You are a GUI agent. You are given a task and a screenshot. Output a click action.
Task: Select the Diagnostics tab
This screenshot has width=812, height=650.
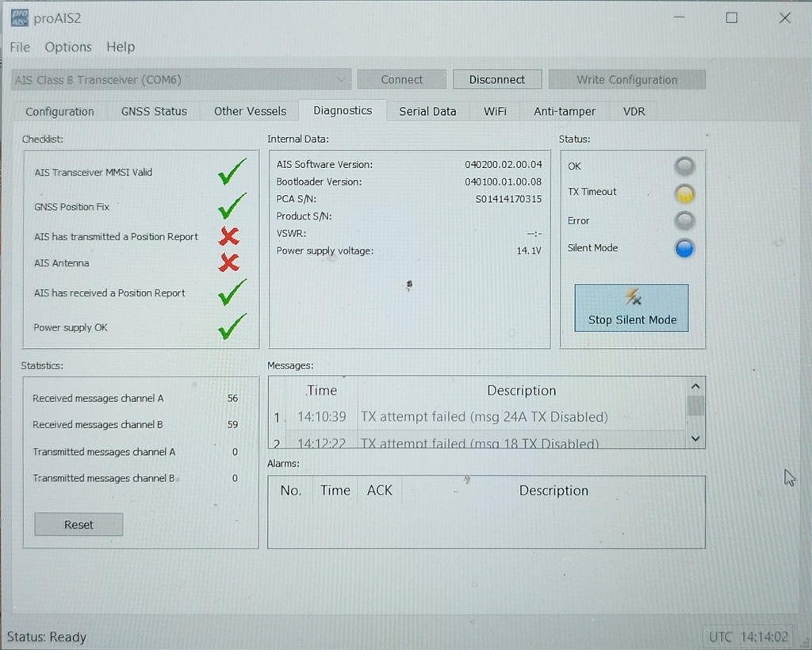click(343, 110)
